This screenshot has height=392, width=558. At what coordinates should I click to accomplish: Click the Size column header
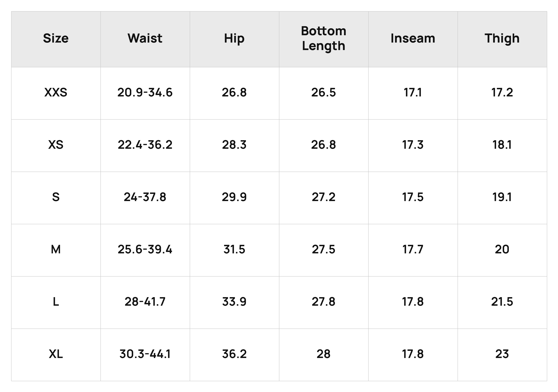coord(56,38)
